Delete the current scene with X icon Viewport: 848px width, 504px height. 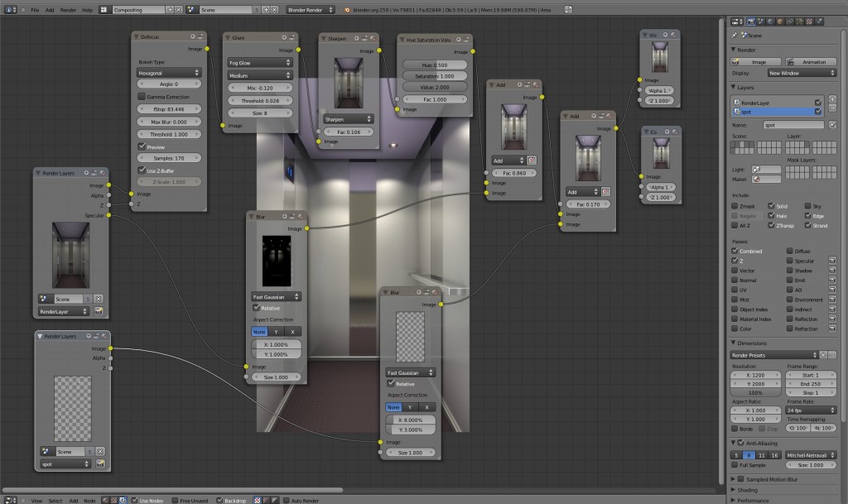(x=274, y=10)
